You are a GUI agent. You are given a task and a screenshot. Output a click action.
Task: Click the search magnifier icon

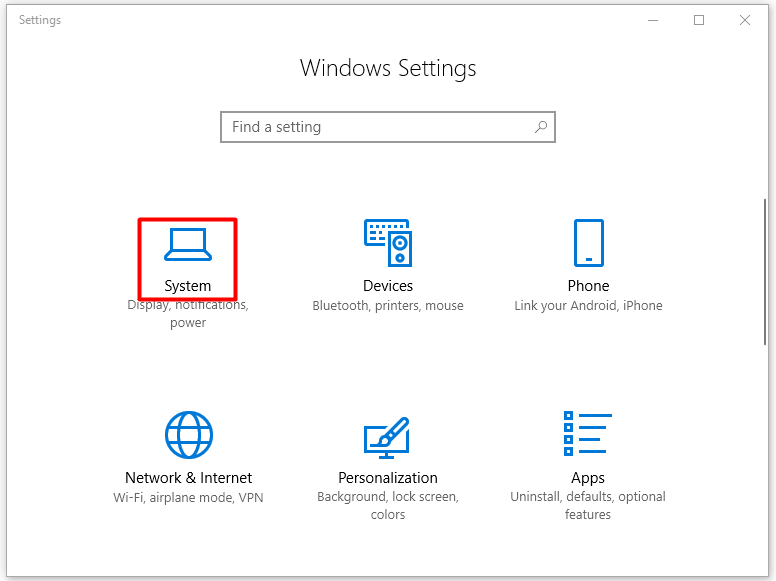541,127
